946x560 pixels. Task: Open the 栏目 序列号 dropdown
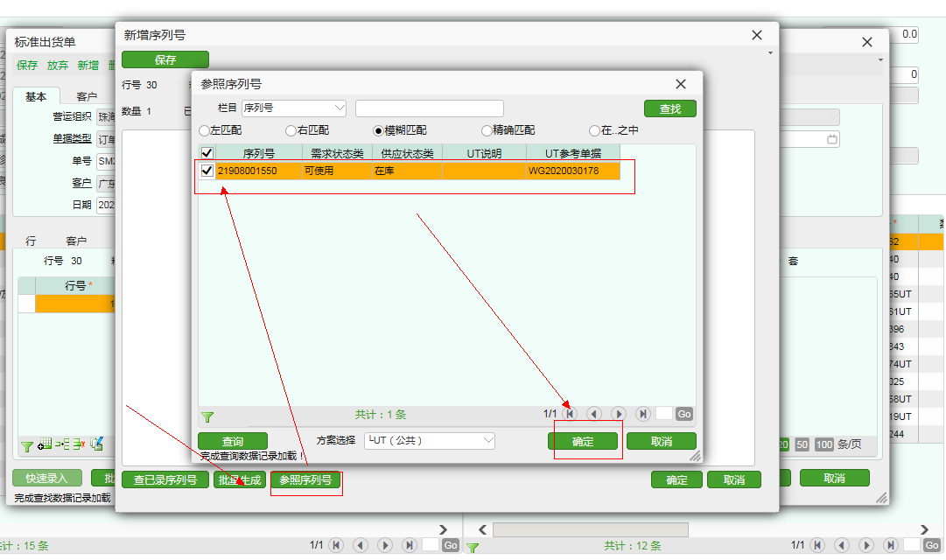point(339,108)
